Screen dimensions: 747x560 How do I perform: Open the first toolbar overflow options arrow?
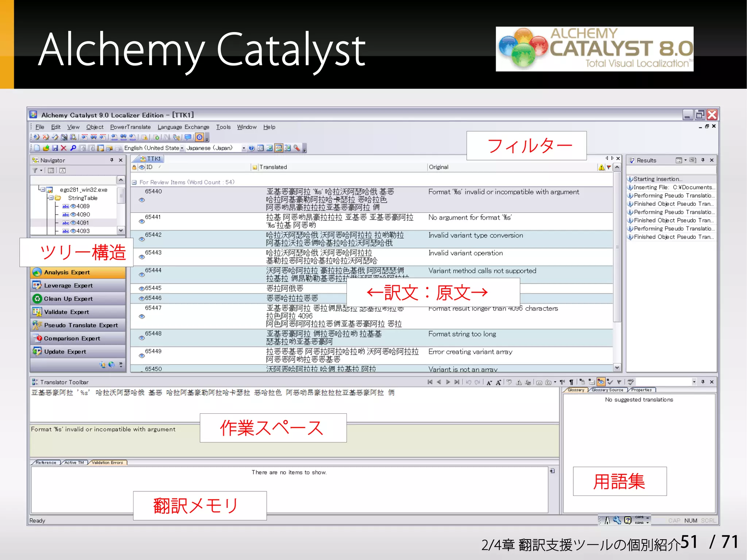[207, 138]
